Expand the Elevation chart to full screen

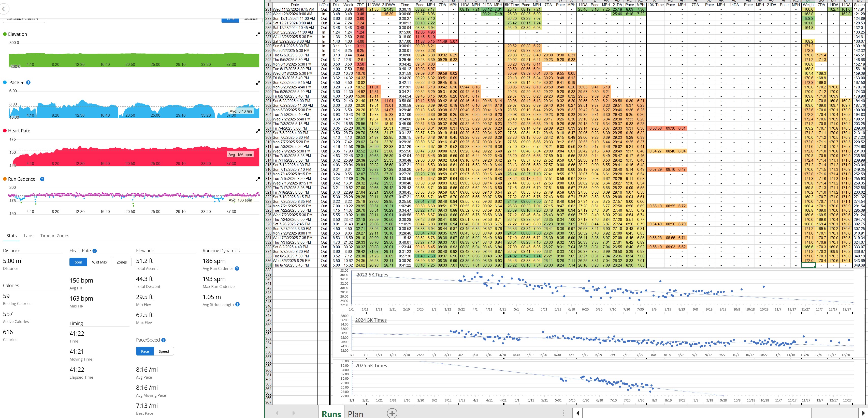coord(258,34)
